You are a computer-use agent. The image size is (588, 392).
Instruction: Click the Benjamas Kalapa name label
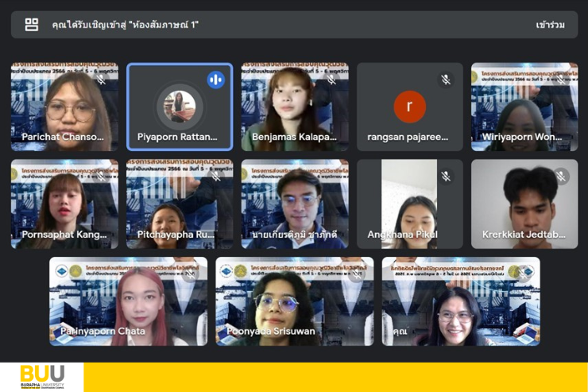[293, 137]
